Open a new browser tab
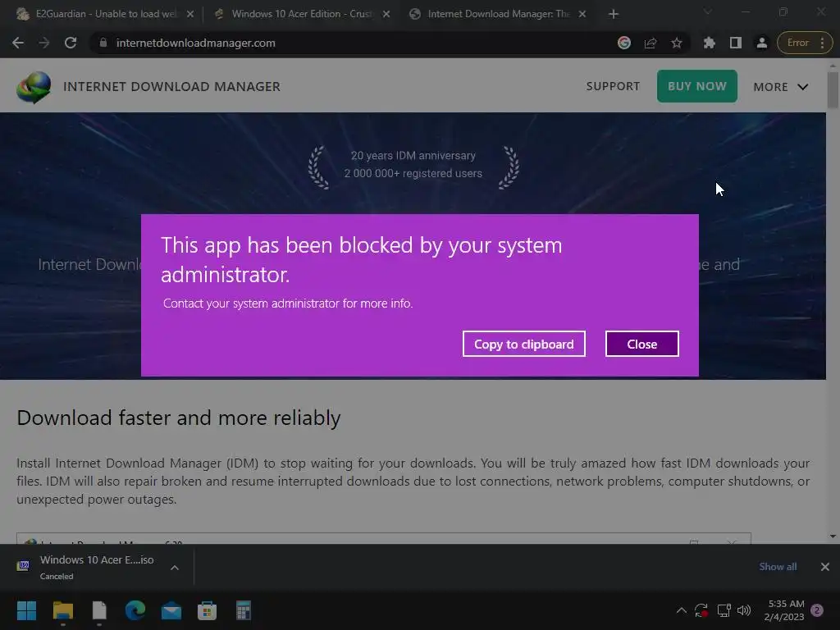 pos(614,14)
